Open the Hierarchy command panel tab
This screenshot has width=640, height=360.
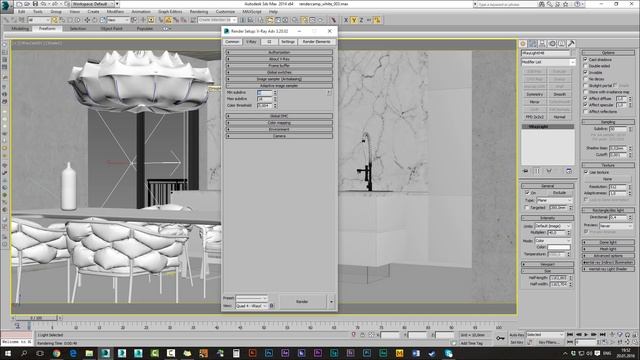(542, 43)
